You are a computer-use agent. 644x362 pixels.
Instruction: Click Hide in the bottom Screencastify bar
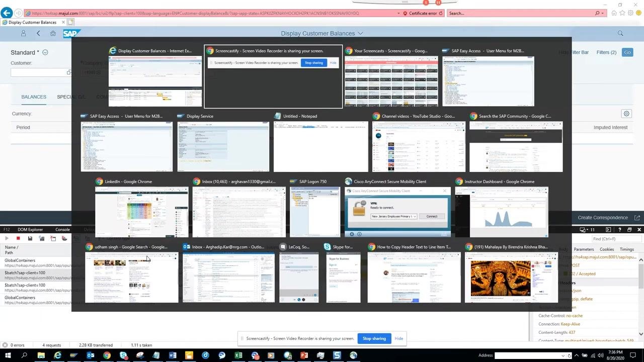[x=399, y=338]
